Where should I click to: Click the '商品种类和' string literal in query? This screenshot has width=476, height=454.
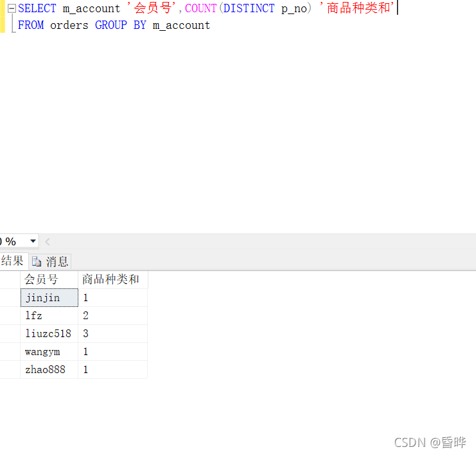[357, 8]
